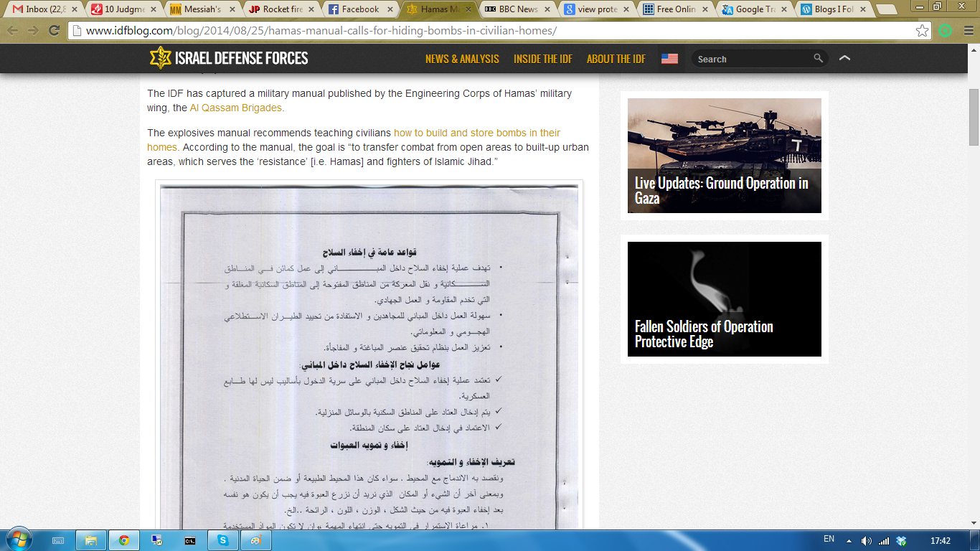980x551 pixels.
Task: Reload the page
Action: pos(54,31)
